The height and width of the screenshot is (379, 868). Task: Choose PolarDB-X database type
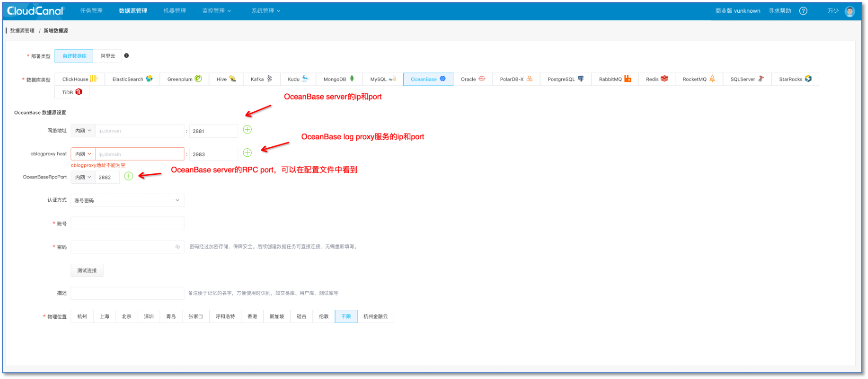tap(516, 79)
